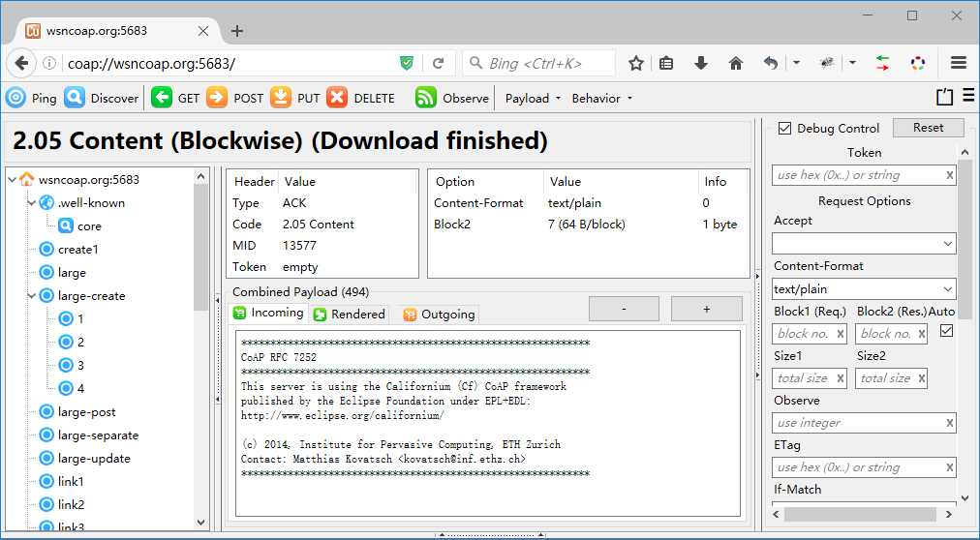Open dropdown arrow next to ant icon
Image resolution: width=980 pixels, height=540 pixels.
pyautogui.click(x=852, y=63)
